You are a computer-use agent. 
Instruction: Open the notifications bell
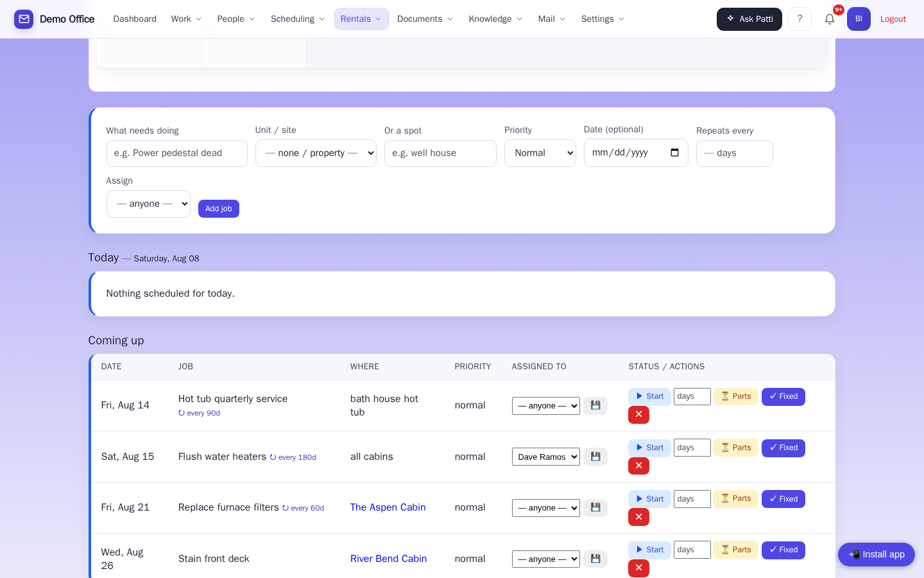830,19
